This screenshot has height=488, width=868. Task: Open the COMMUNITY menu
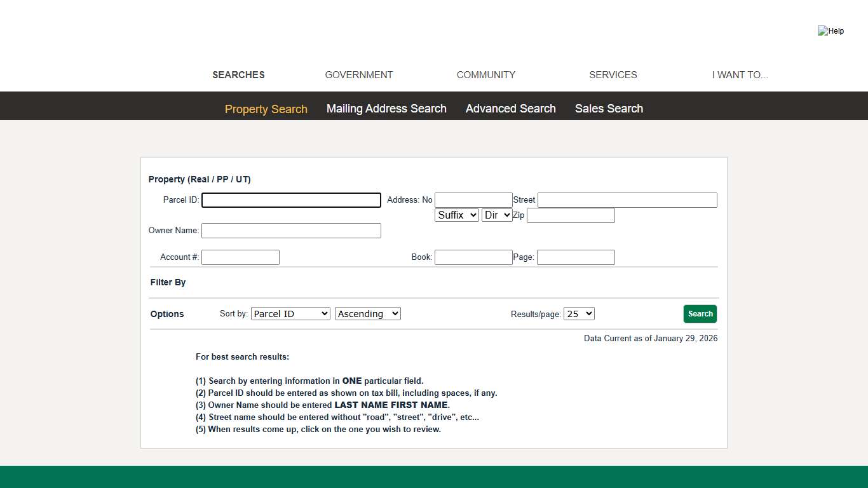click(486, 75)
